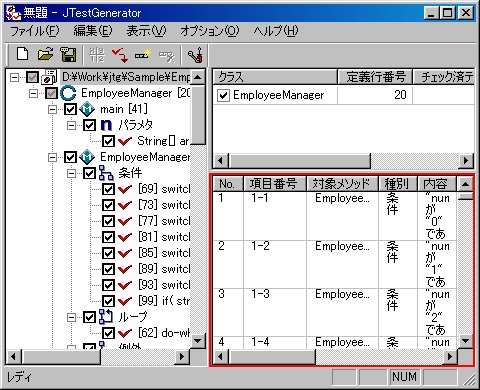Select the [93] switch tree row text
Viewport: 480px width, 390px height.
pos(164,285)
